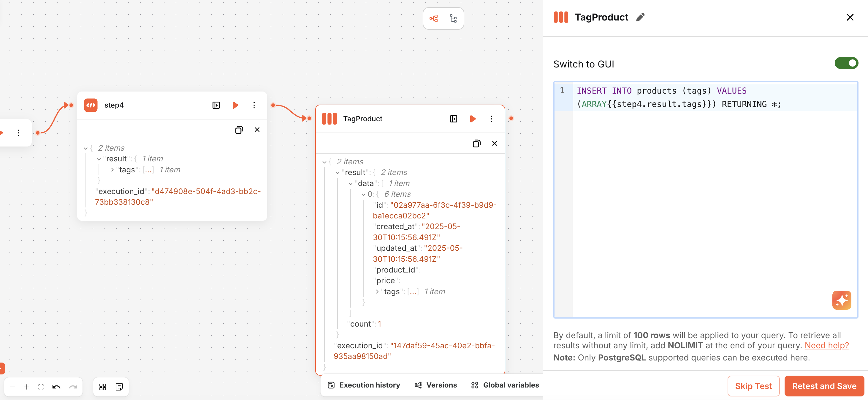Viewport: 868px width, 400px height.
Task: Click TagProduct node title on canvas
Action: coord(362,119)
